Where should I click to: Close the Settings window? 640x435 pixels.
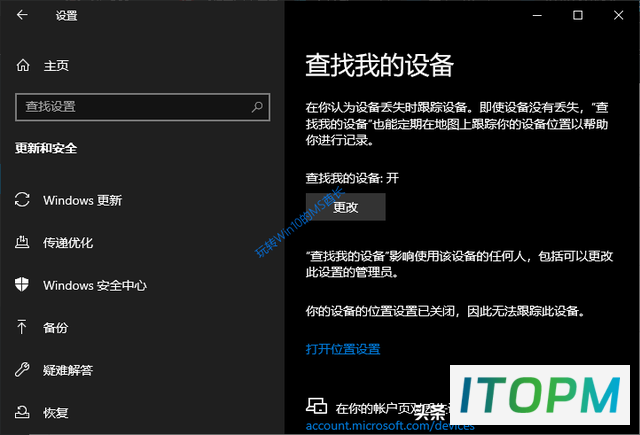click(618, 16)
